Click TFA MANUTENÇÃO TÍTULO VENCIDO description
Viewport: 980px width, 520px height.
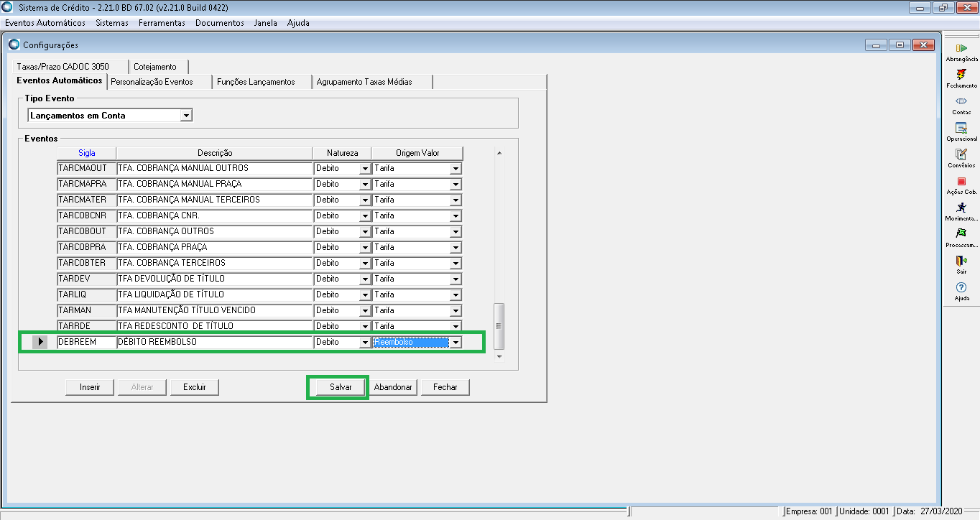click(x=215, y=311)
